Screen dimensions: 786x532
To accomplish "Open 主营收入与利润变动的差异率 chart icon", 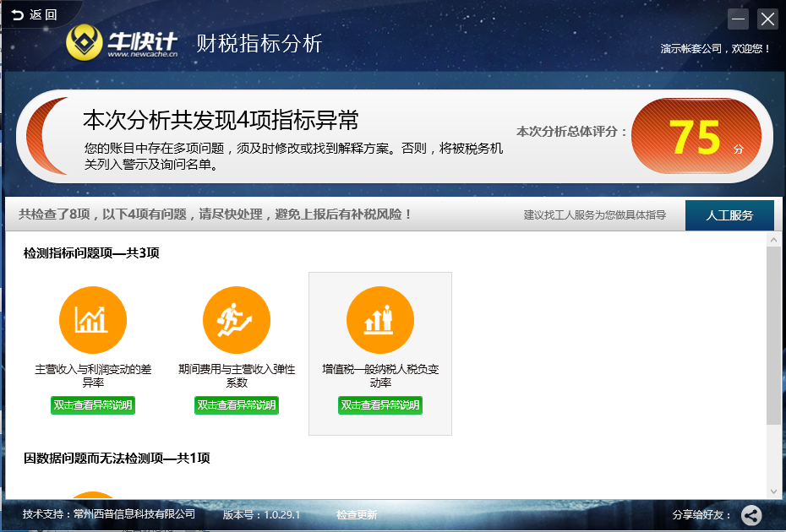I will click(x=93, y=319).
